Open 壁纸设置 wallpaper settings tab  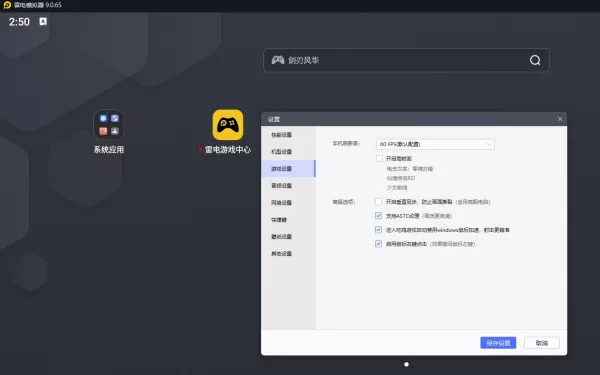point(289,236)
